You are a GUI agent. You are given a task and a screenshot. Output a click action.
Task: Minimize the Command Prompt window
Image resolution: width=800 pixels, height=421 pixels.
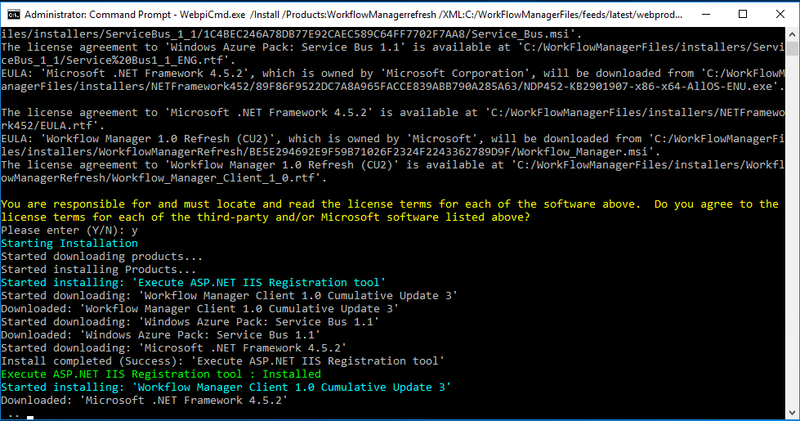coord(706,14)
